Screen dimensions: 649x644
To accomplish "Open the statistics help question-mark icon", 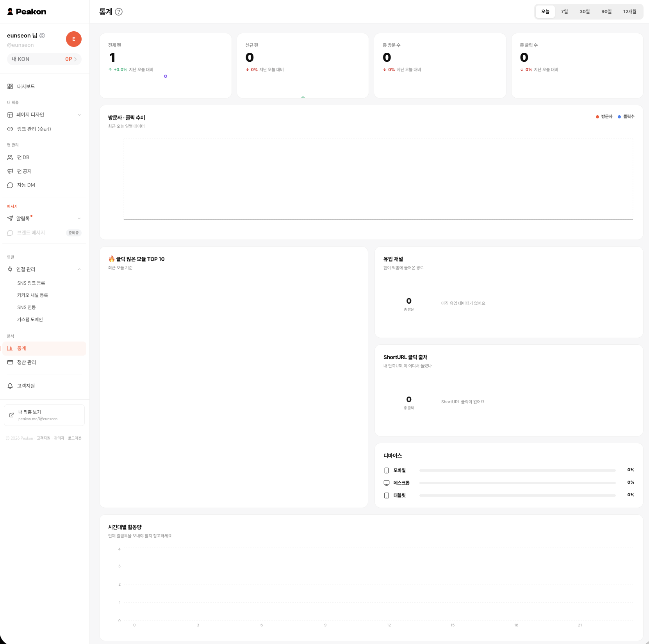I will click(x=119, y=12).
